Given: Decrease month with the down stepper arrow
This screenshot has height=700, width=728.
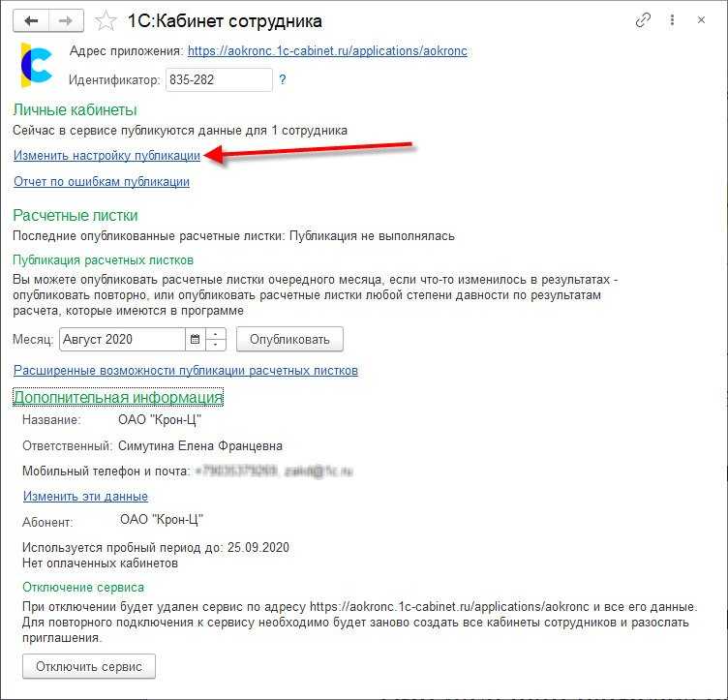Looking at the screenshot, I should coord(215,345).
